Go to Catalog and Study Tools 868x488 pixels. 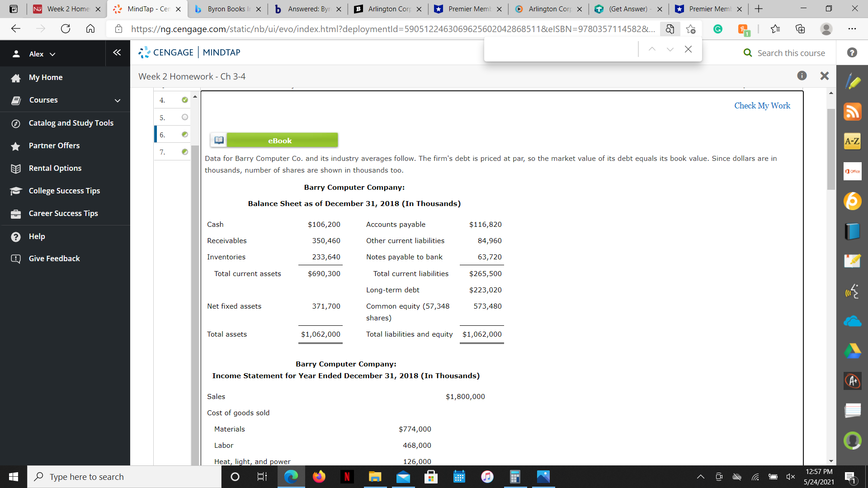pyautogui.click(x=71, y=122)
